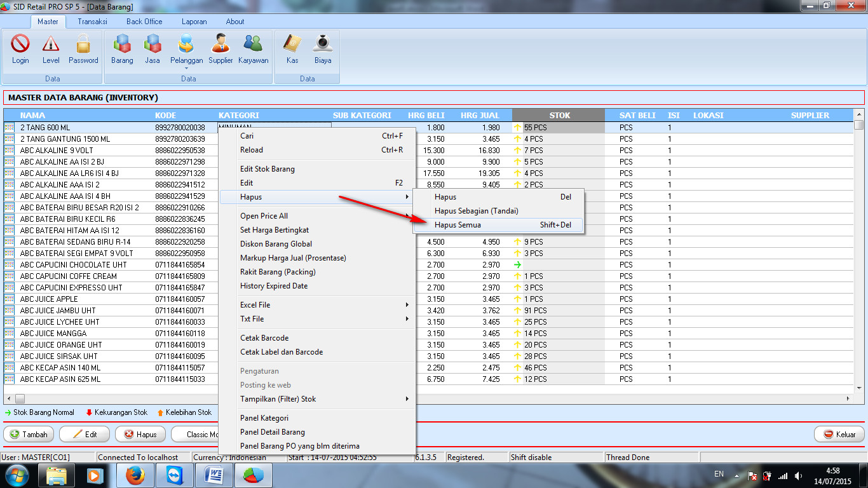
Task: Open the Jasa data icon
Action: click(x=153, y=48)
